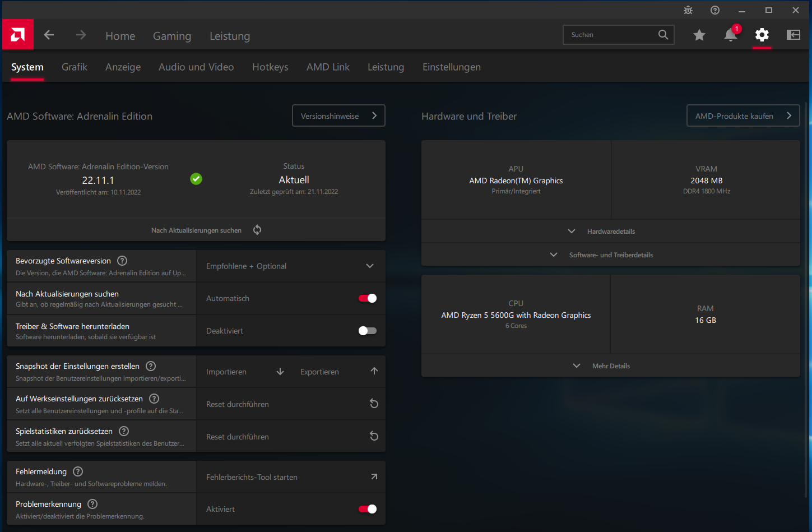Click Reset durchführen for Werkseinstellungen

[x=291, y=404]
